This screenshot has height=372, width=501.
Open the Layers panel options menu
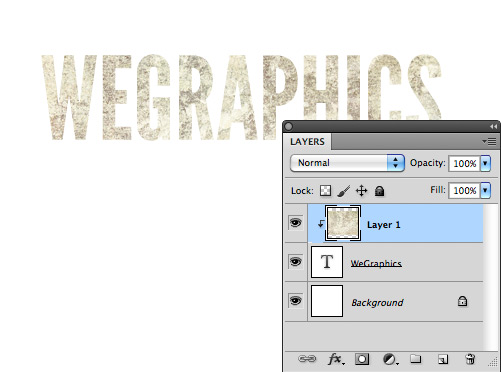click(489, 142)
